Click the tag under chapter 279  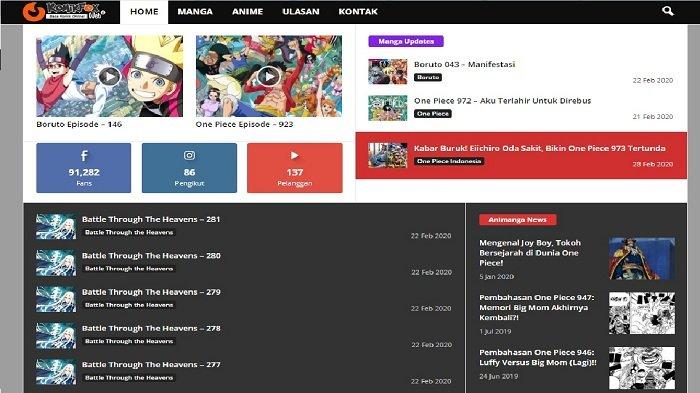[x=129, y=305]
